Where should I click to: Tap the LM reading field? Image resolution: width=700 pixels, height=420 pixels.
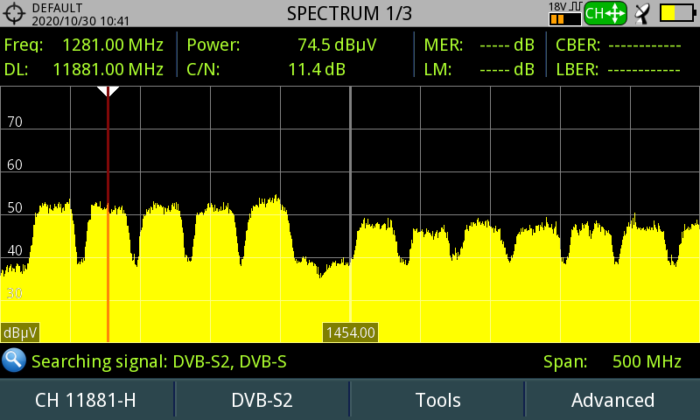(479, 69)
